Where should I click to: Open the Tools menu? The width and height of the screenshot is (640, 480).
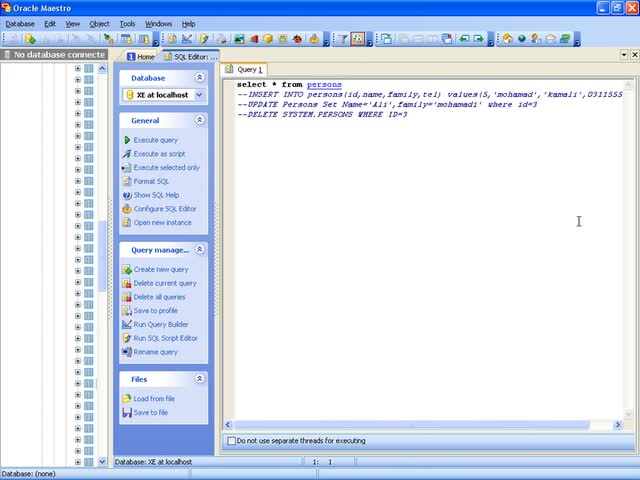[127, 24]
